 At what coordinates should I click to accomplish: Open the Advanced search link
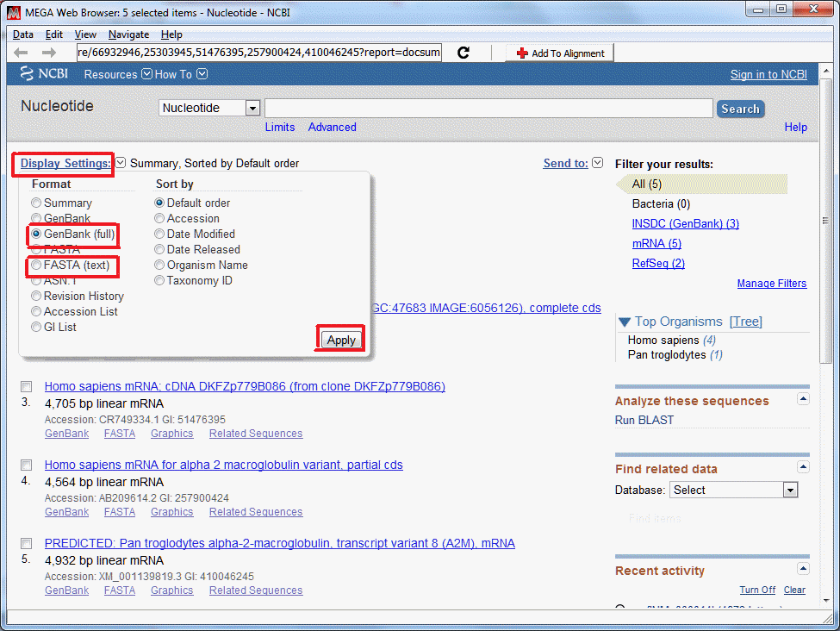(333, 127)
